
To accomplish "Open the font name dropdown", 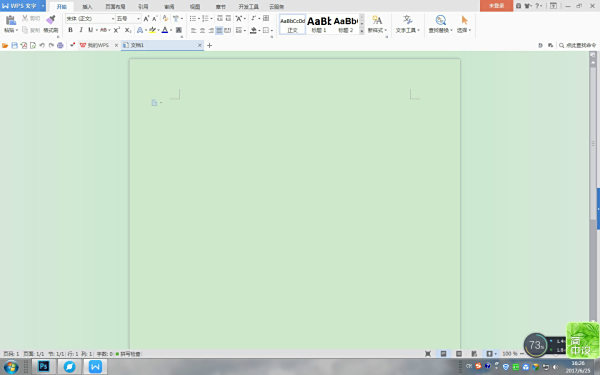I will (x=113, y=18).
